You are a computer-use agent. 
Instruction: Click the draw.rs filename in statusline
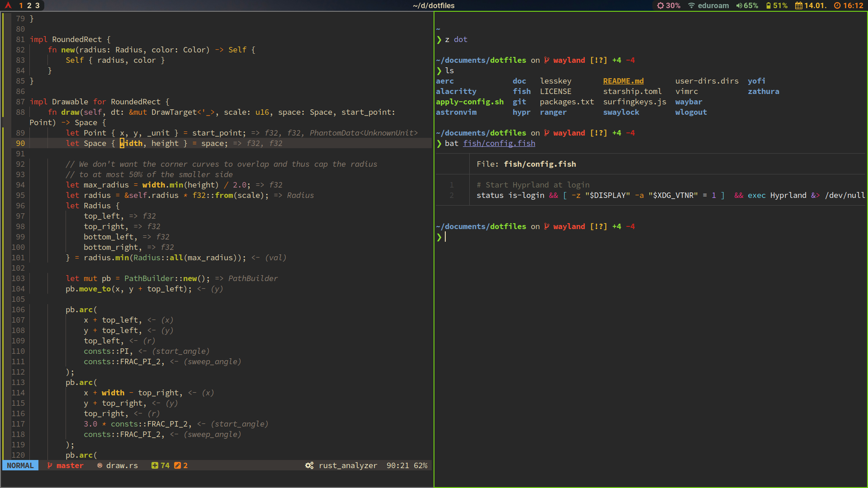[122, 465]
